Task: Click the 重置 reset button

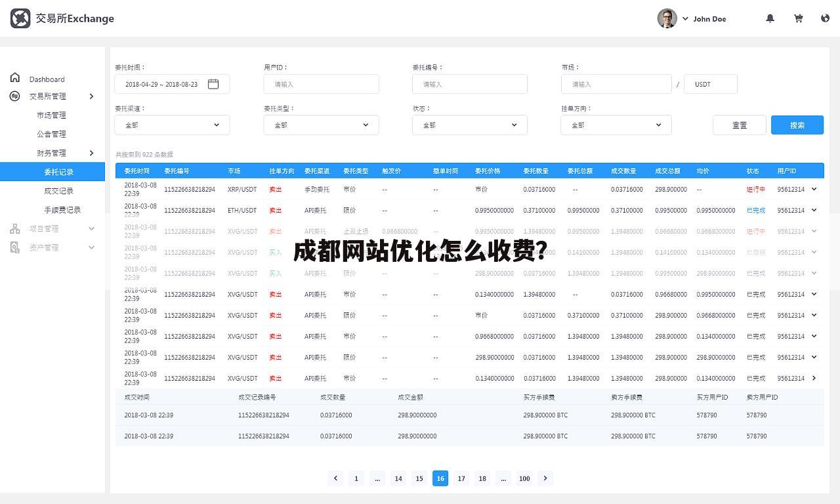Action: (x=739, y=125)
